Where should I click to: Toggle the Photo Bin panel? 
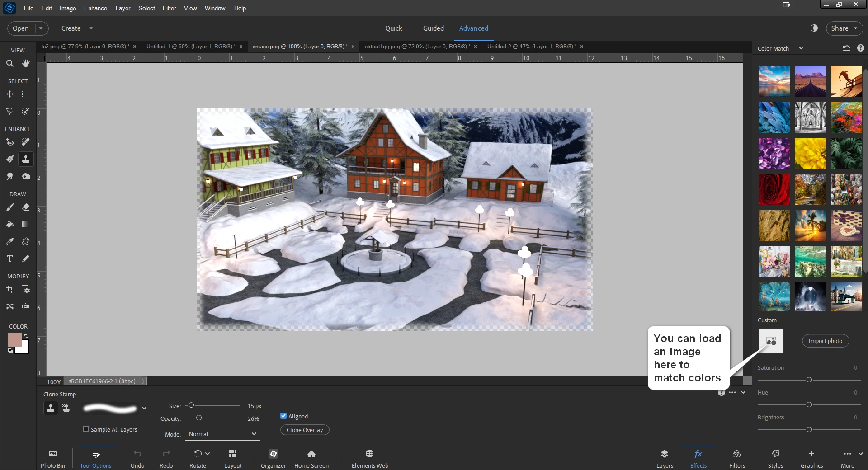click(53, 458)
